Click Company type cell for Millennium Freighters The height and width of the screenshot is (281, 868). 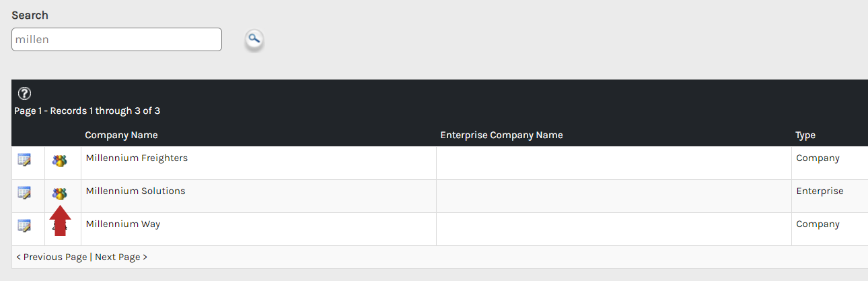818,158
